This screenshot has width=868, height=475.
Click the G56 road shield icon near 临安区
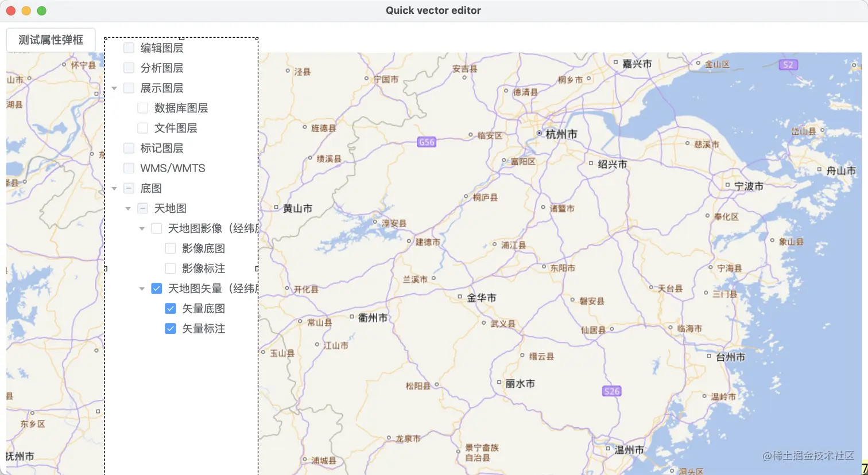(x=426, y=142)
